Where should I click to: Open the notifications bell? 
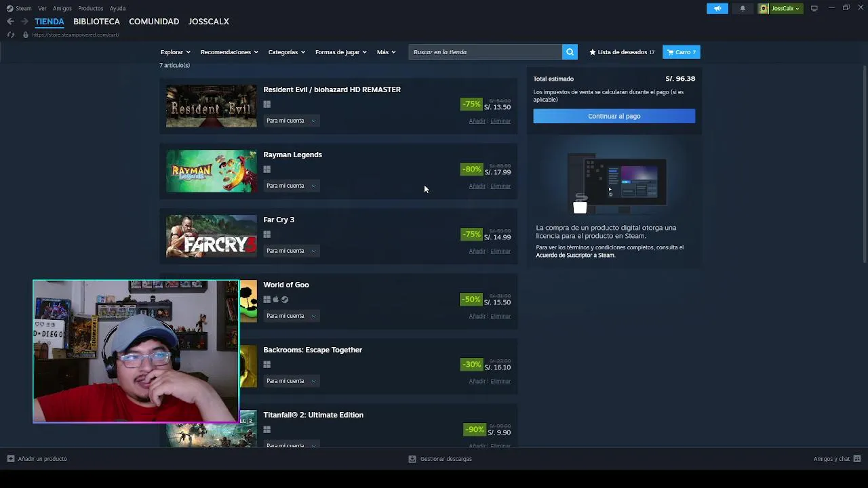(x=743, y=8)
